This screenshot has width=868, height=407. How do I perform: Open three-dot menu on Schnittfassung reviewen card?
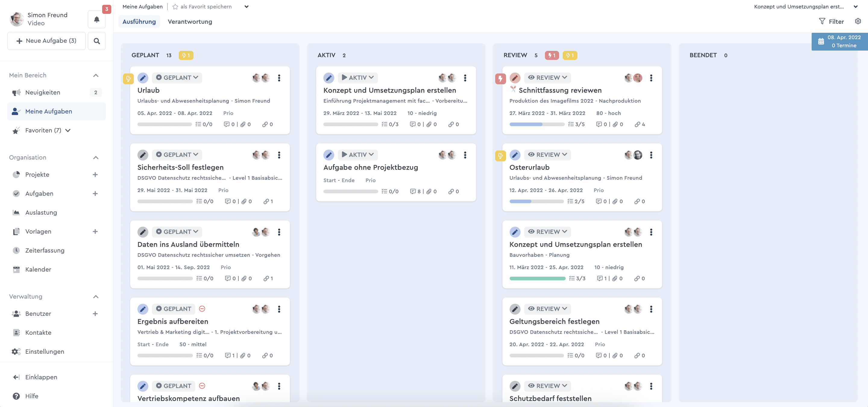[651, 78]
